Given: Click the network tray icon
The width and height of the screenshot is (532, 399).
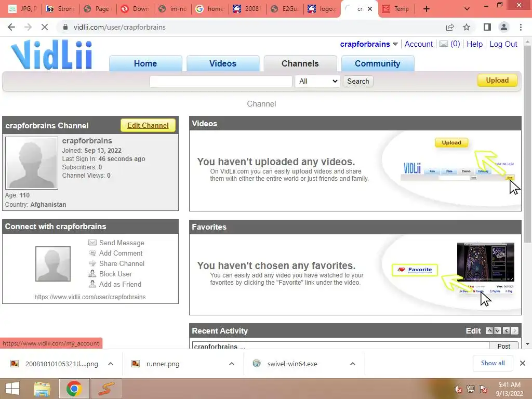Looking at the screenshot, I should (471, 389).
